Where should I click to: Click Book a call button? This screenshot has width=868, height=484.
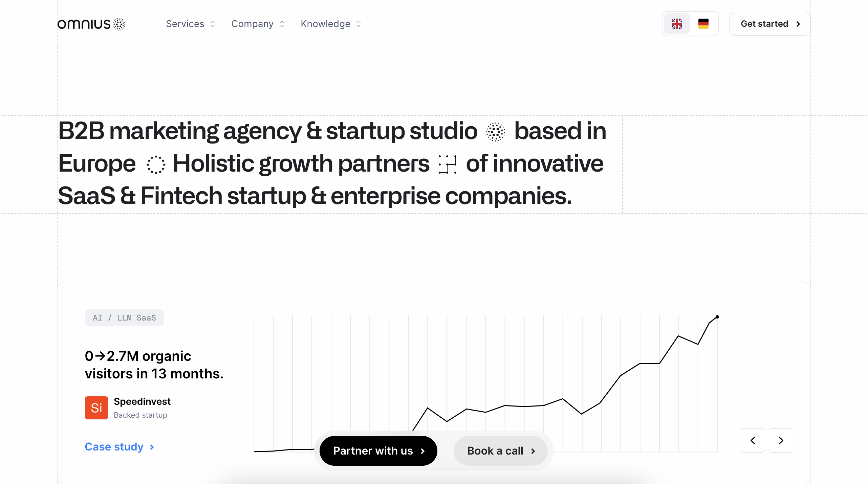tap(500, 451)
